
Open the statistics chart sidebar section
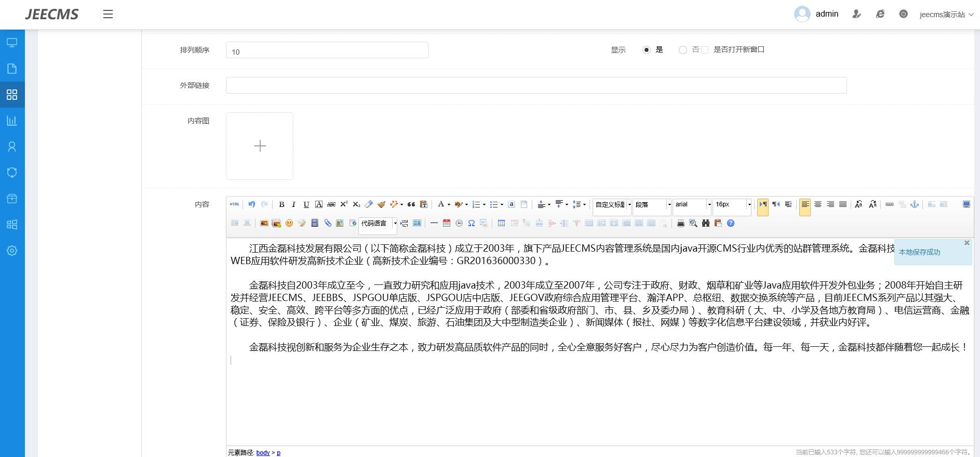12,121
